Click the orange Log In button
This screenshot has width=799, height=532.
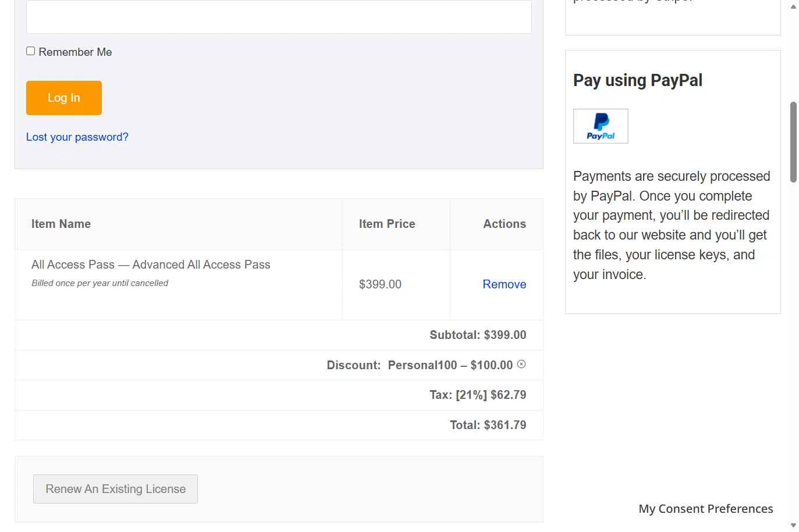click(x=64, y=98)
